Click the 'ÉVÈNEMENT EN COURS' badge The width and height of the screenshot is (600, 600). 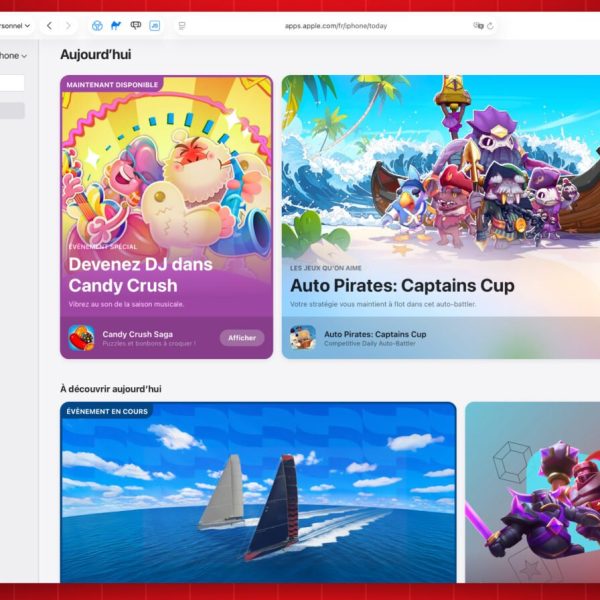click(x=107, y=411)
